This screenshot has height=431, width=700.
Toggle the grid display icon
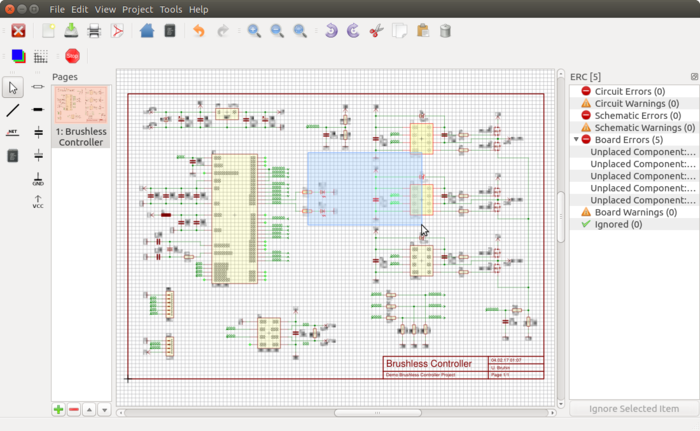41,56
